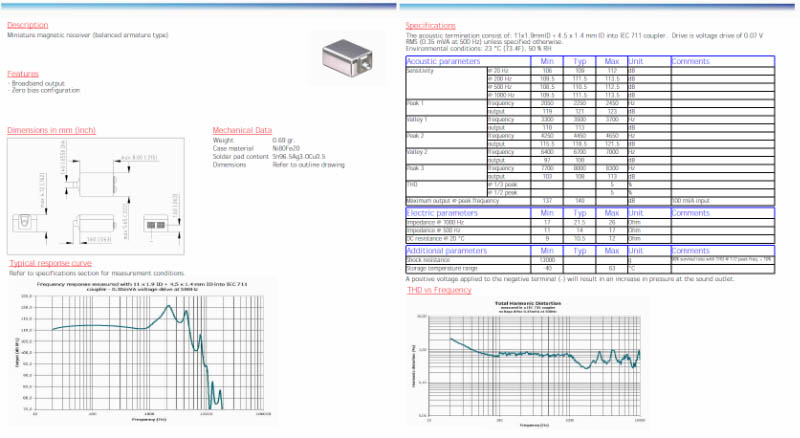
Task: Click 'DC resistance @ 20 °C' row label
Action: tap(436, 238)
